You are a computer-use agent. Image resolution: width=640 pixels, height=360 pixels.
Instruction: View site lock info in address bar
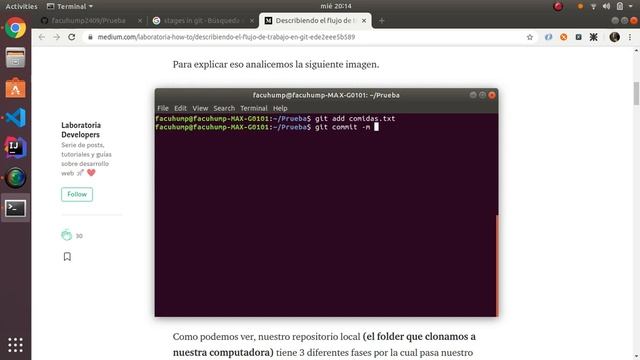pyautogui.click(x=90, y=37)
